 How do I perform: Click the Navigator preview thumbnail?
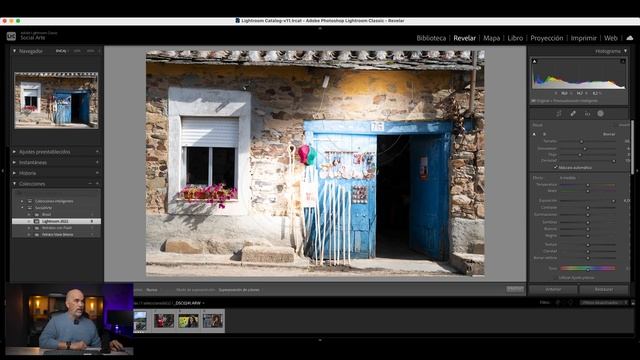coord(56,100)
